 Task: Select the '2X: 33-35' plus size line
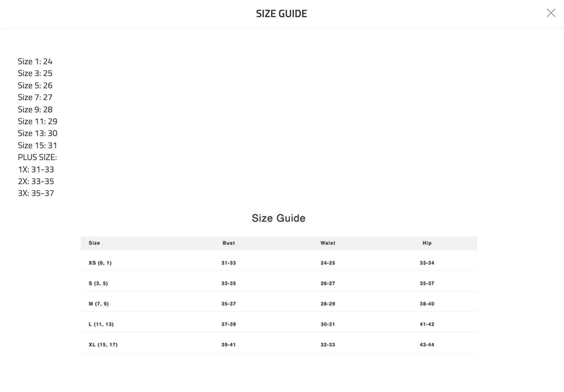point(36,182)
